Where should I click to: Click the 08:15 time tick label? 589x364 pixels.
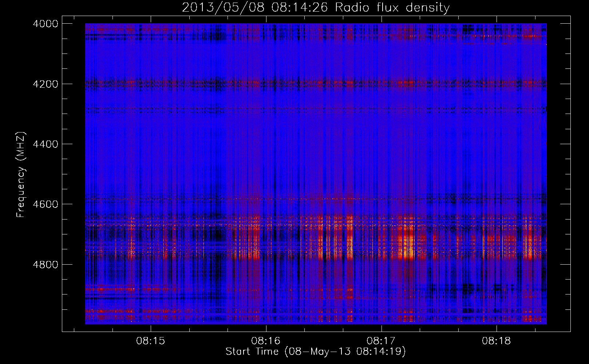[151, 341]
